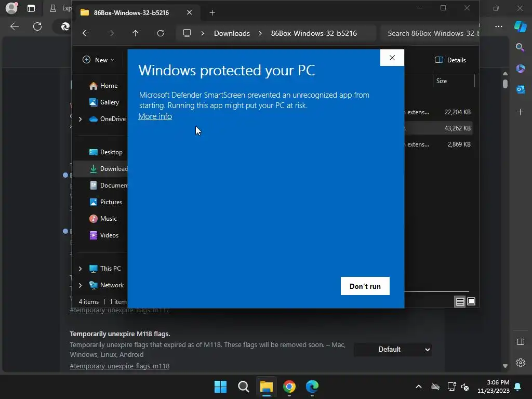Open File Explorer from the taskbar

pyautogui.click(x=267, y=387)
